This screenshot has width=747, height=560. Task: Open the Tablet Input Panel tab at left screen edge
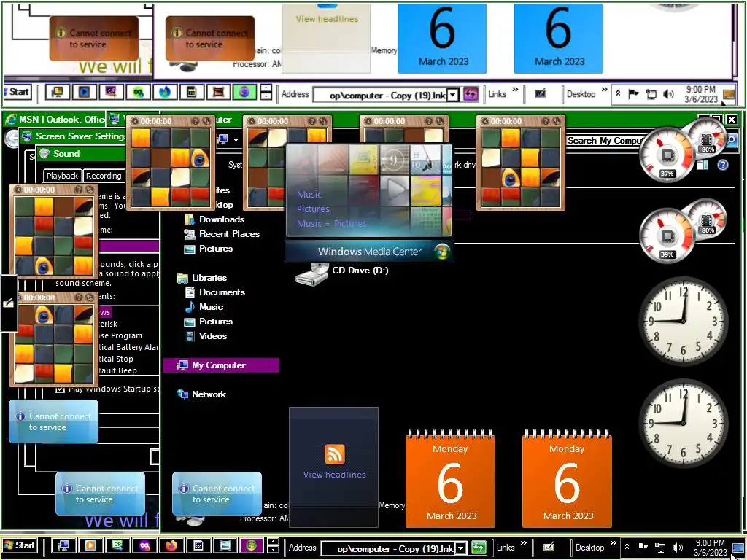(x=9, y=303)
